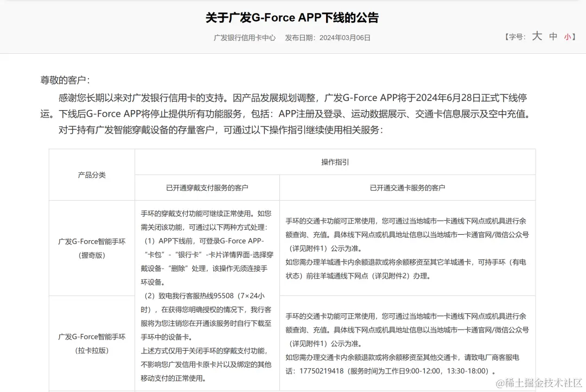Set font size to large (大)

(537, 36)
